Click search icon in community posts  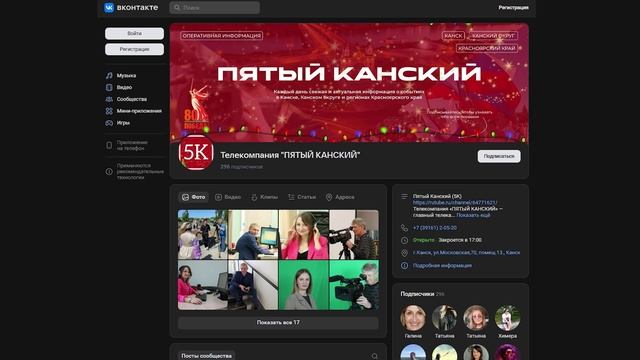point(374,356)
